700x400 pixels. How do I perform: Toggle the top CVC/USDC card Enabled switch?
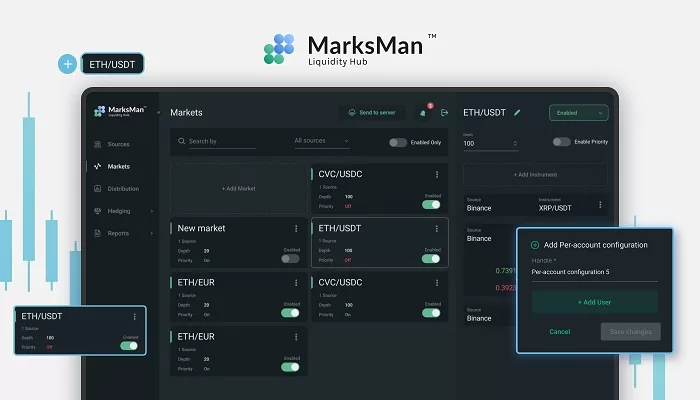click(x=431, y=204)
